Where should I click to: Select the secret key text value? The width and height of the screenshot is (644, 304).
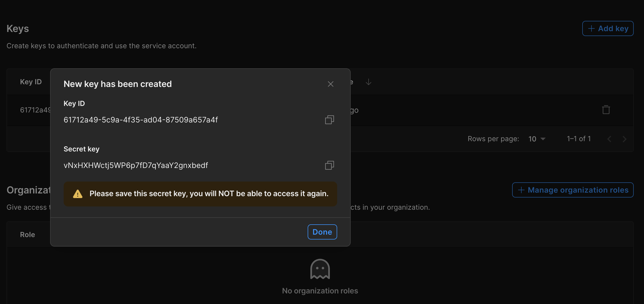point(136,165)
